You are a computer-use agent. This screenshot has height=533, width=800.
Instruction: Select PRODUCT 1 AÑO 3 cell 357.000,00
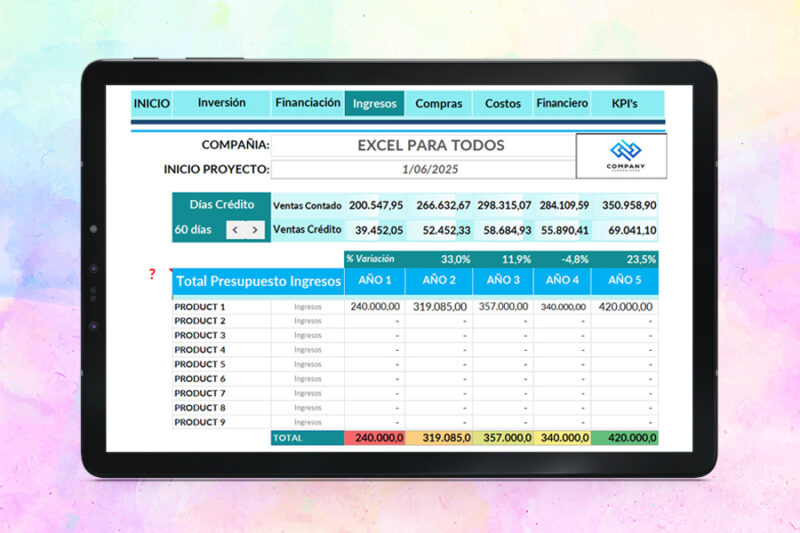[x=503, y=307]
